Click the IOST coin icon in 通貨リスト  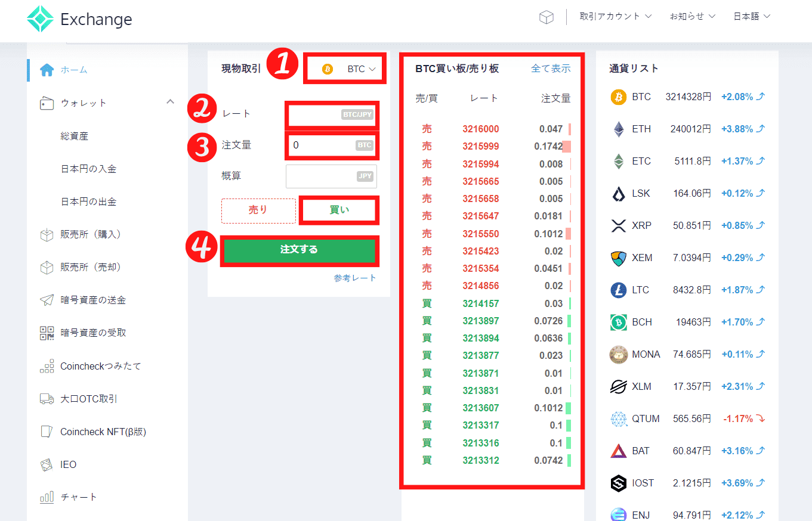tap(619, 483)
